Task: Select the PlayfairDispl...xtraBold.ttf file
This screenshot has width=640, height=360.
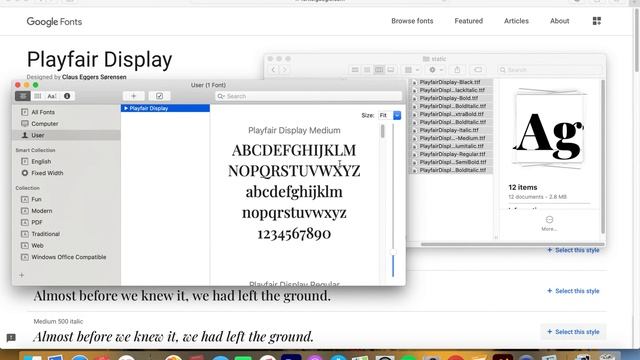Action: [x=451, y=114]
